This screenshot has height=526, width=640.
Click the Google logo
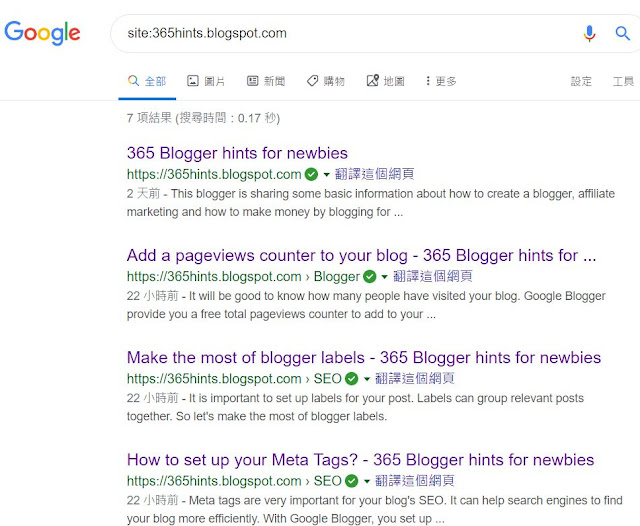click(x=42, y=33)
